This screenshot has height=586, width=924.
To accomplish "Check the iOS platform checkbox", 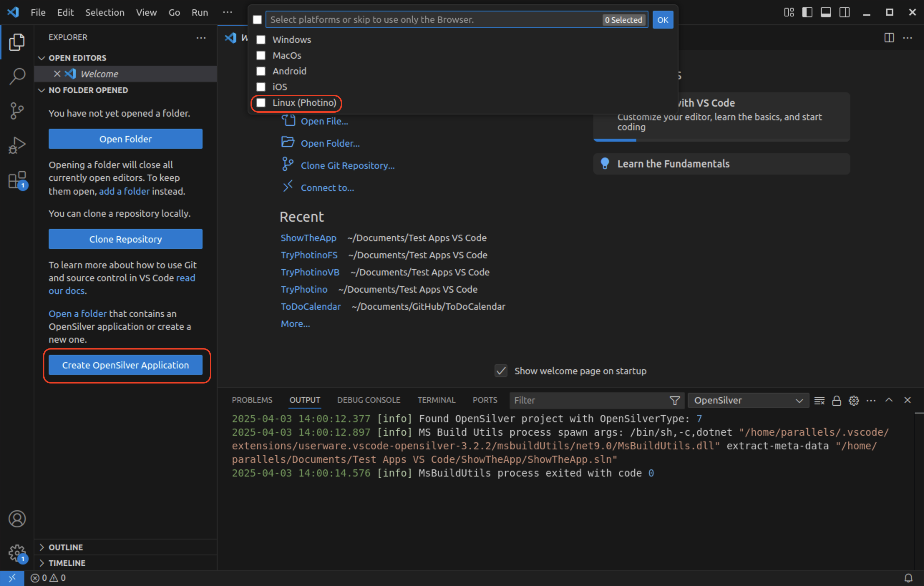I will [x=261, y=87].
